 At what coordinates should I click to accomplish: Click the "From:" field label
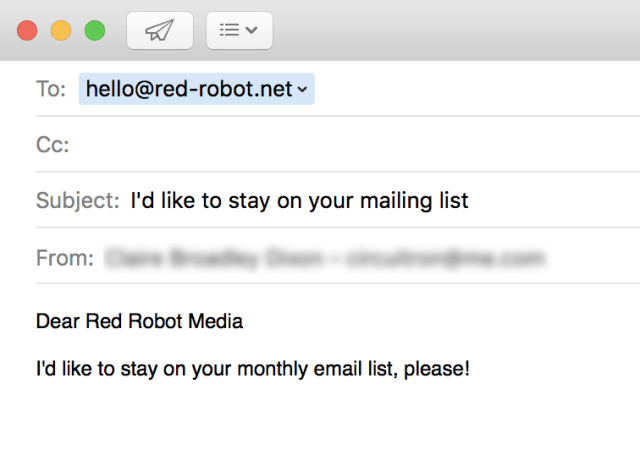(65, 258)
